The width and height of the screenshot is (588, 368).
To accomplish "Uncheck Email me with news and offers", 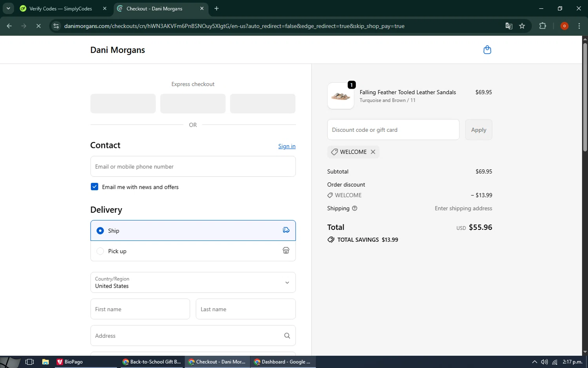I will tap(94, 187).
